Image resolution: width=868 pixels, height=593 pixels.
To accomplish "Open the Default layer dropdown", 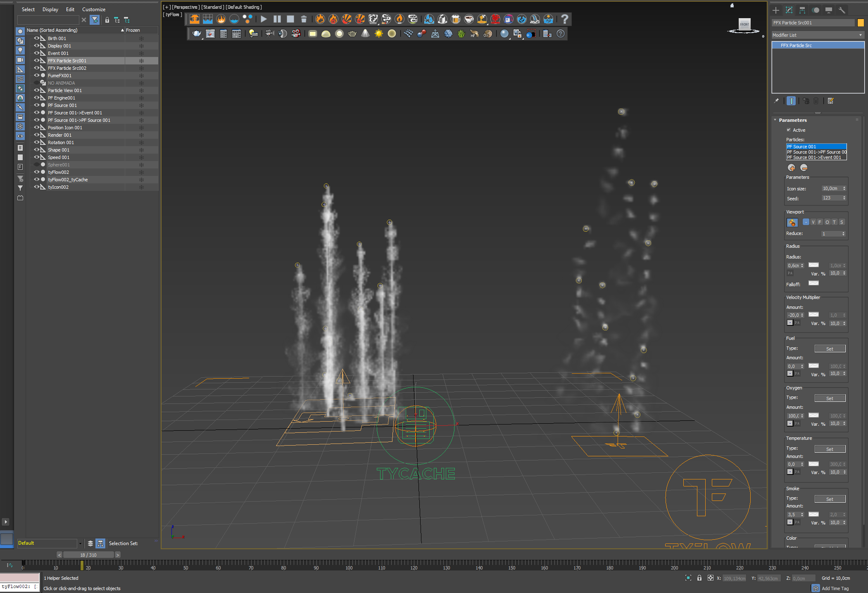I will coord(80,543).
